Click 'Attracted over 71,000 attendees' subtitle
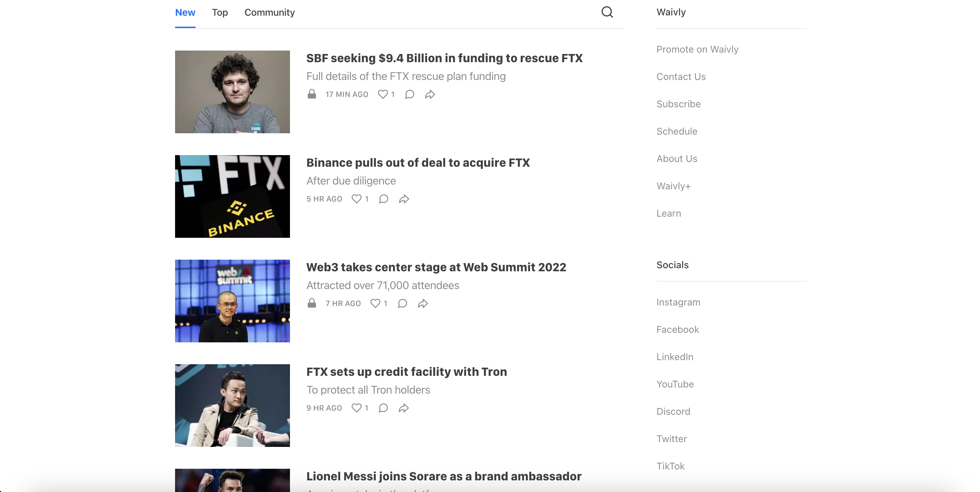 pos(383,286)
